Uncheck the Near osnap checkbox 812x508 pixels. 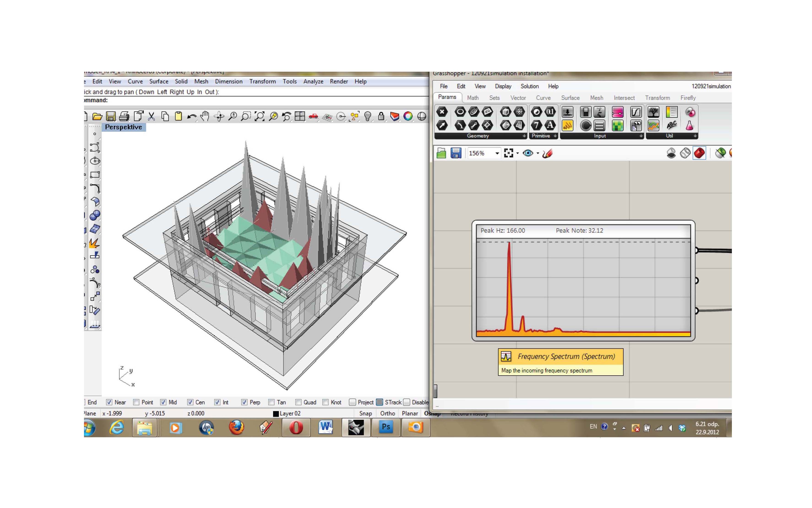click(109, 402)
